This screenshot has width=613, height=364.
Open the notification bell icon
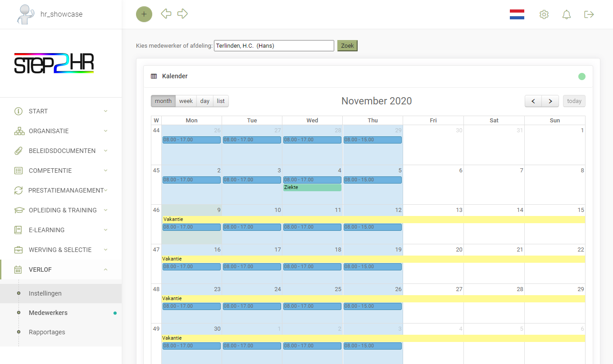(x=567, y=14)
